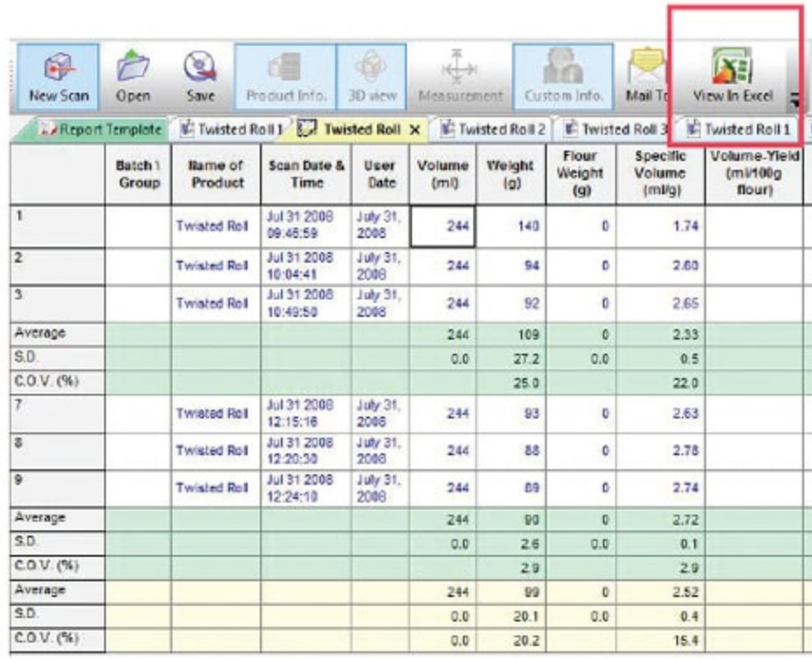Export data with View In Excel
The height and width of the screenshot is (660, 812).
click(731, 77)
